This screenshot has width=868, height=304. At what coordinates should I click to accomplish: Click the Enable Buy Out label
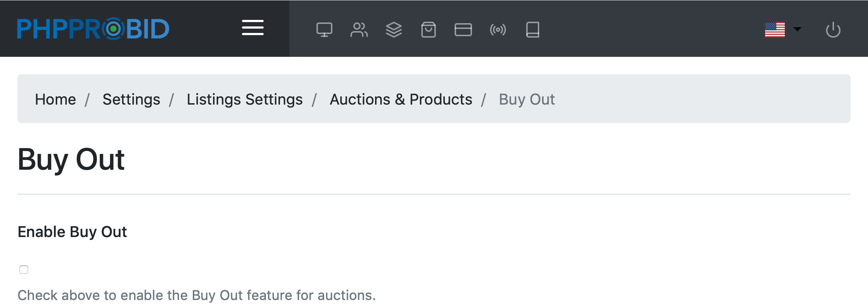72,232
